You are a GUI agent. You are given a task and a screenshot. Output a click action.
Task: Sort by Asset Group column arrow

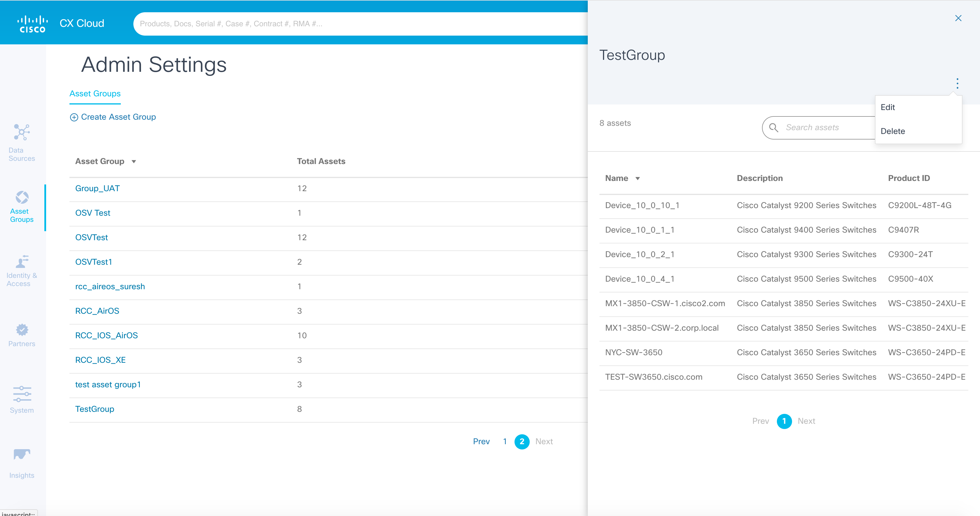(x=134, y=162)
